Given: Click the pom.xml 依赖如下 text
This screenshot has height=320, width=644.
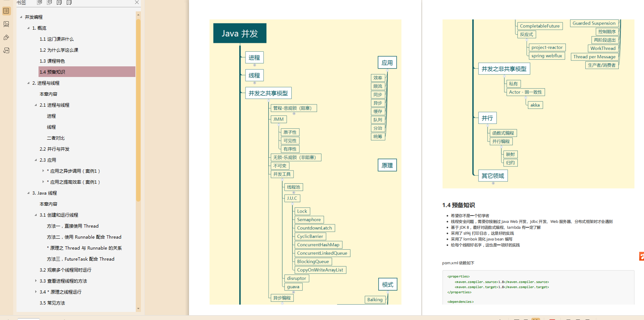Looking at the screenshot, I should [x=458, y=263].
